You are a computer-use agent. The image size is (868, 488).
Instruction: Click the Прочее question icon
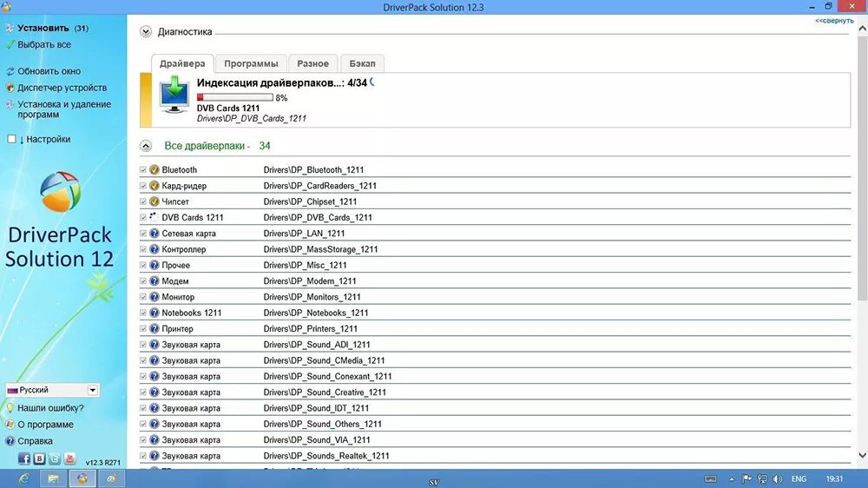point(155,265)
